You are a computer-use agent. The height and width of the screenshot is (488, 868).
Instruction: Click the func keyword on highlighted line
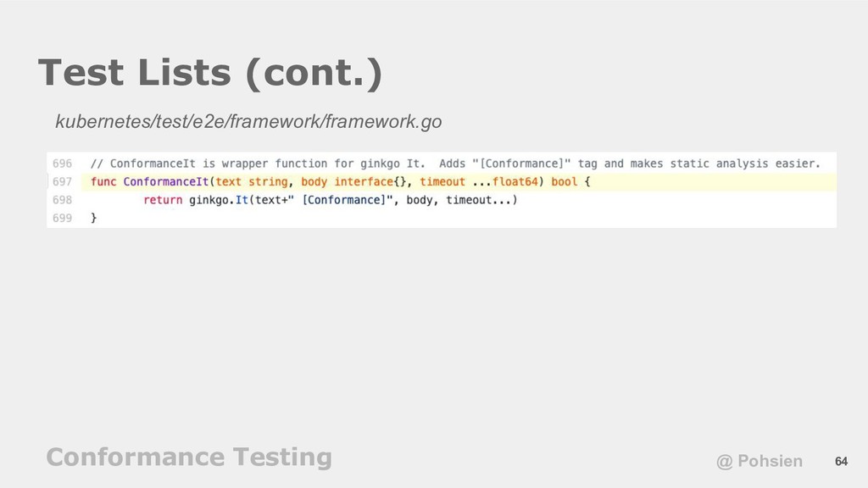tap(103, 182)
